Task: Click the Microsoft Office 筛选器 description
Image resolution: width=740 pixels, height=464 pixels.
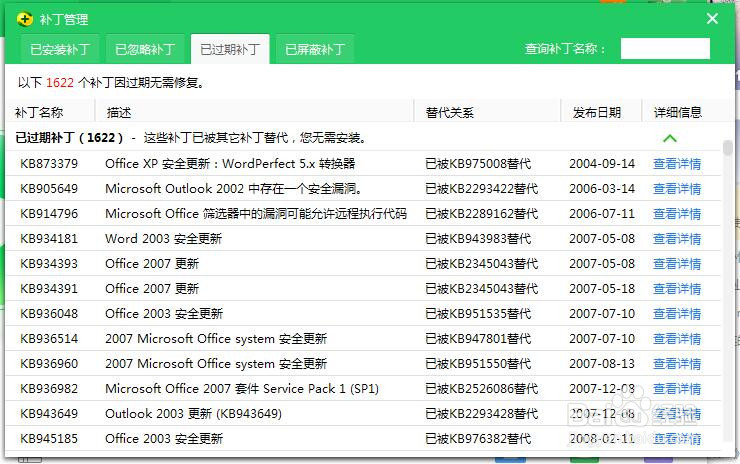Action: point(256,214)
